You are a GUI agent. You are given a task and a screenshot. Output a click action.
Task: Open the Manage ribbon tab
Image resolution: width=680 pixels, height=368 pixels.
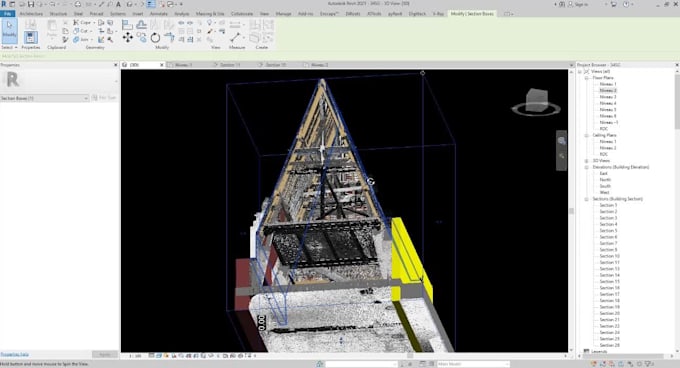pos(283,14)
